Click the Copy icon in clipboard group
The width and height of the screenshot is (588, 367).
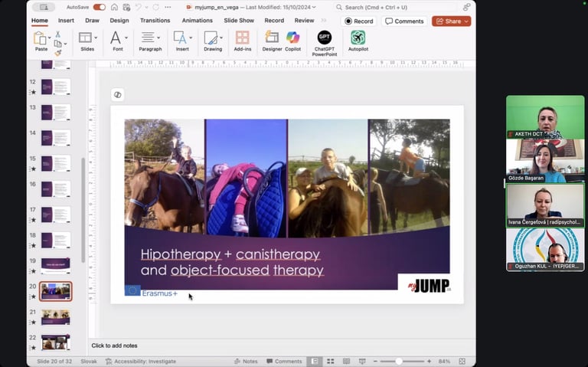57,44
